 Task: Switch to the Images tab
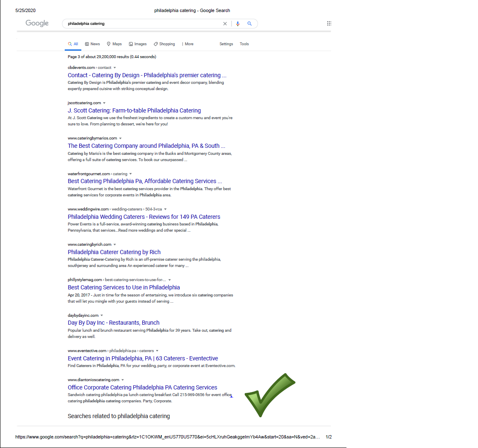(137, 44)
